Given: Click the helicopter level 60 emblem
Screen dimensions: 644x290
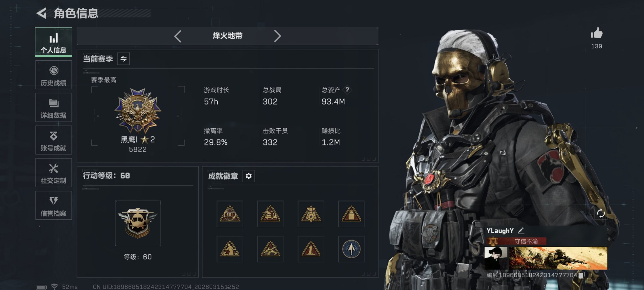Looking at the screenshot, I should point(138,223).
